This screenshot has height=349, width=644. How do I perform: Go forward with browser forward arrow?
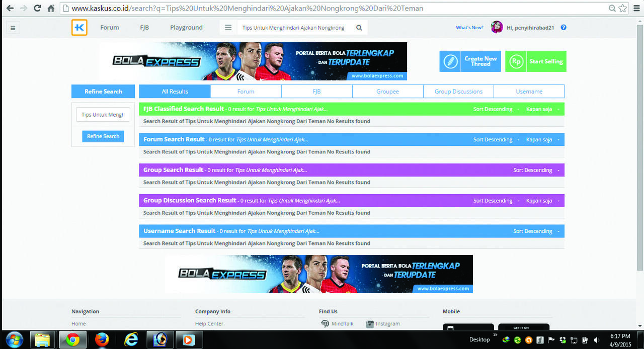click(23, 8)
